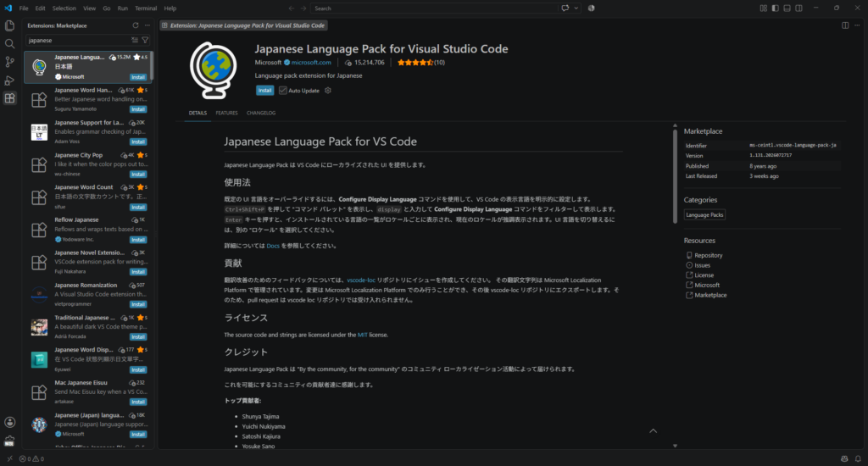The width and height of the screenshot is (868, 466).
Task: Switch to the FEATURES tab
Action: [x=226, y=113]
